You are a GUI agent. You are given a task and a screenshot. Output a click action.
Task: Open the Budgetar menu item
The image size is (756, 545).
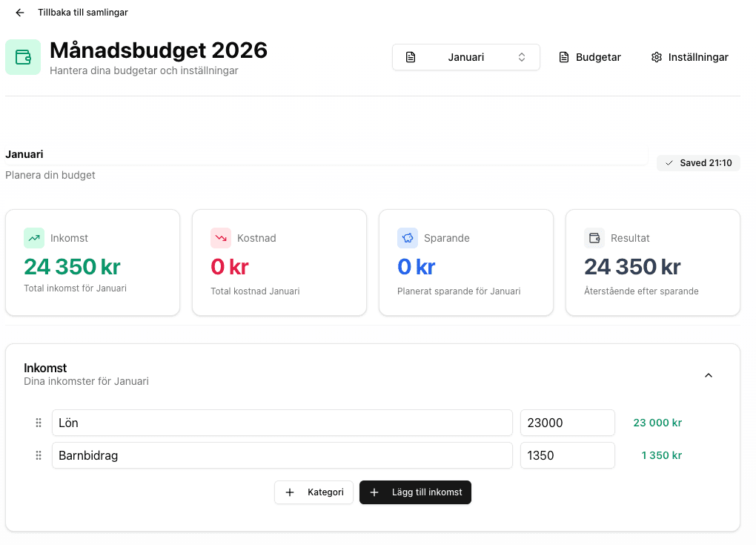(x=590, y=56)
